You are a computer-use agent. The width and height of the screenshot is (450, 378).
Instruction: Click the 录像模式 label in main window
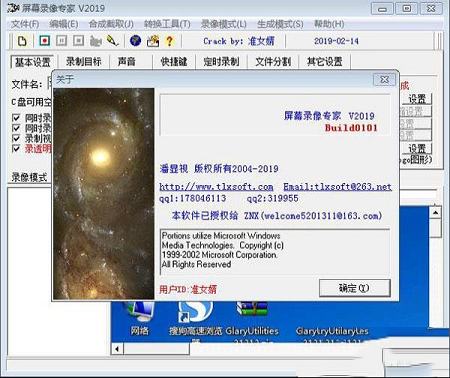click(29, 177)
